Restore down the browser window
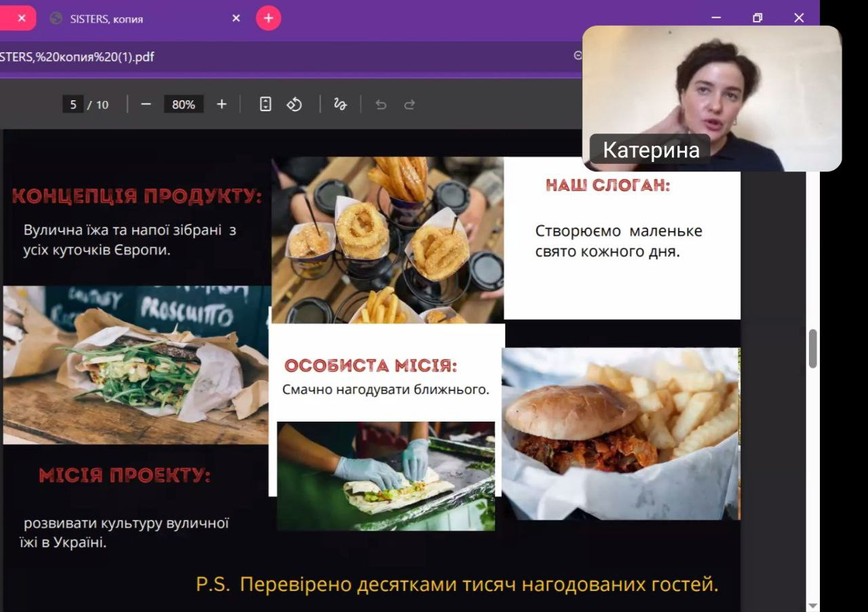 point(757,18)
